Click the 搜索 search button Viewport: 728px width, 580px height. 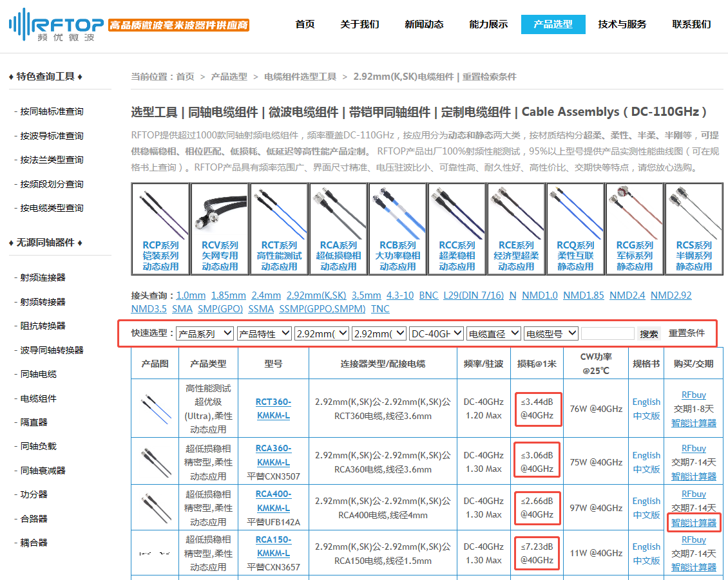649,333
